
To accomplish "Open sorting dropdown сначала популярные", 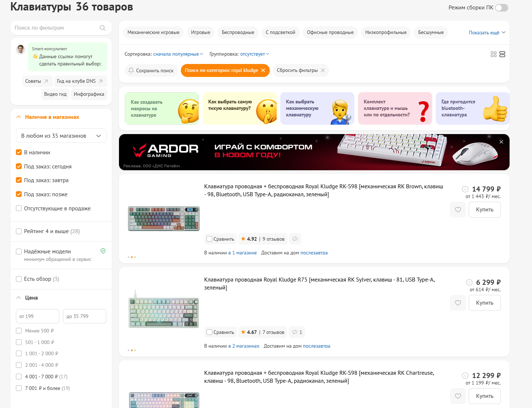I will 178,54.
